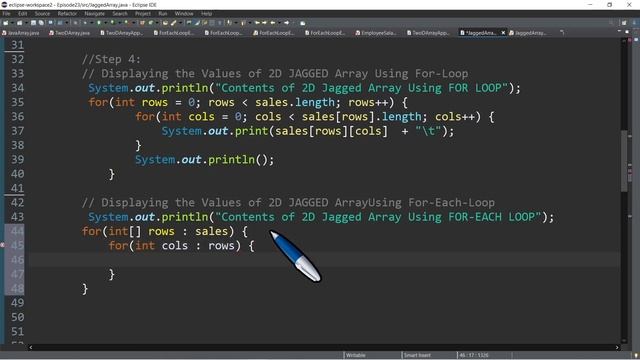The width and height of the screenshot is (640, 360).
Task: Click 'Smart Insert' status bar entry
Action: click(x=417, y=355)
